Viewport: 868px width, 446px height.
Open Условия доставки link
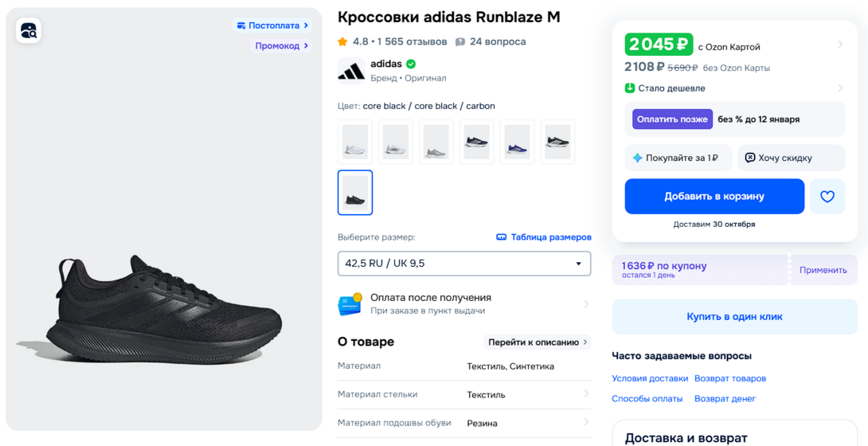[650, 378]
